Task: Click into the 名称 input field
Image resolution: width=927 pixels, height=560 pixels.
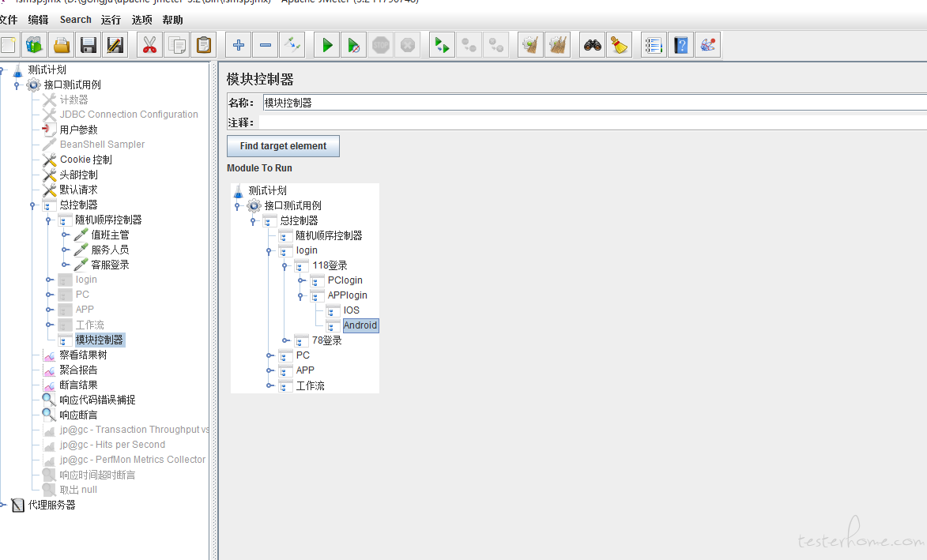Action: click(594, 103)
